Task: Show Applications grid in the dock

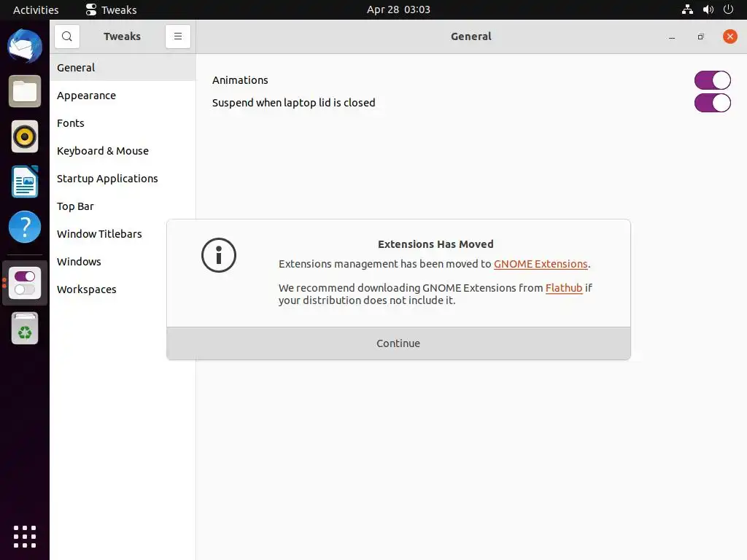Action: 25,536
